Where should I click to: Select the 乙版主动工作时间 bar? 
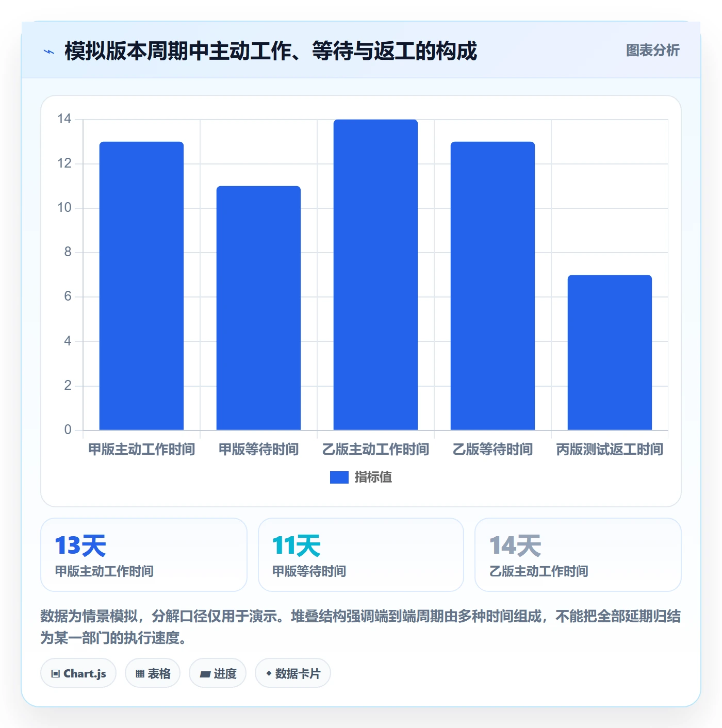(375, 275)
